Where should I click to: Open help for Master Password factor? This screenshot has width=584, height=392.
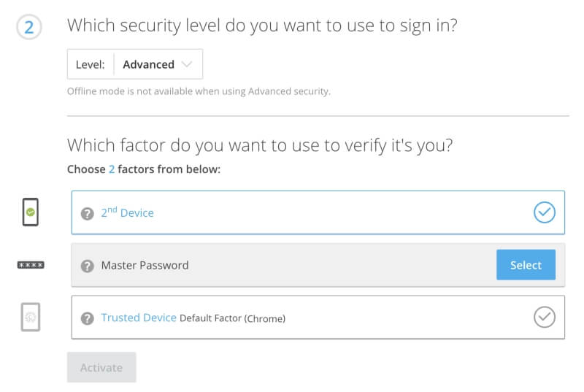tap(88, 266)
